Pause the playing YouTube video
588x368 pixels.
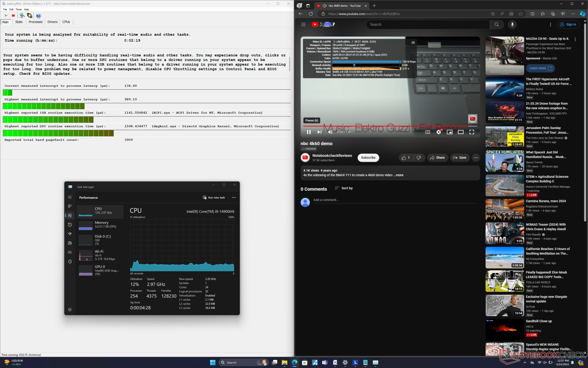coord(309,132)
